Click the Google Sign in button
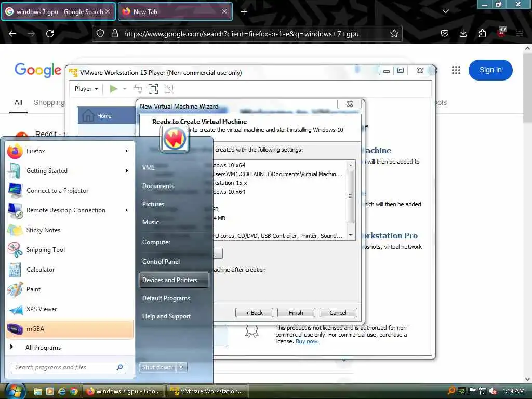 (490, 70)
